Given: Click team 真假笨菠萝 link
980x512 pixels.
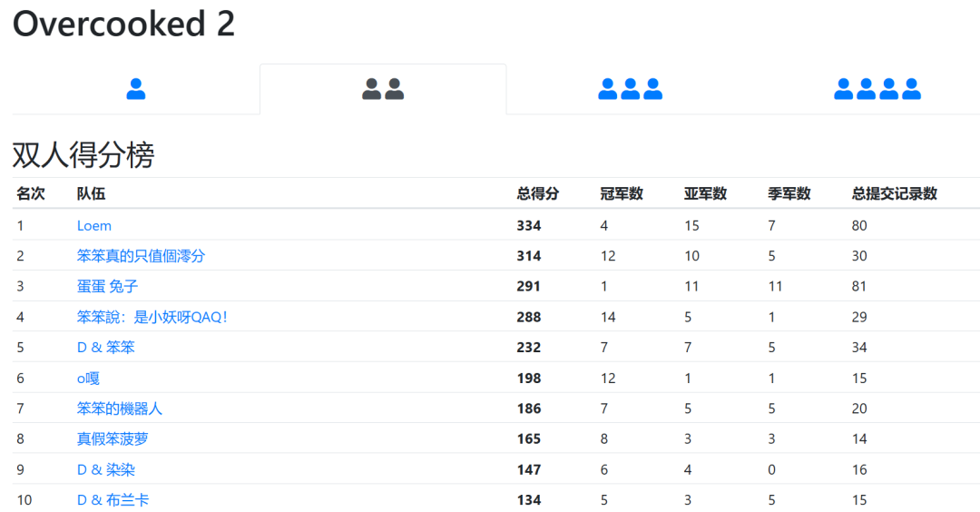Looking at the screenshot, I should click(x=113, y=438).
